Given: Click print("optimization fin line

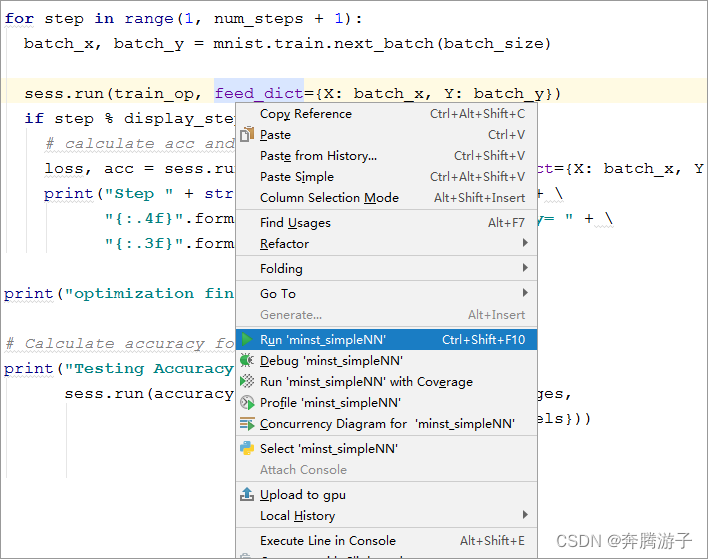Looking at the screenshot, I should point(119,293).
